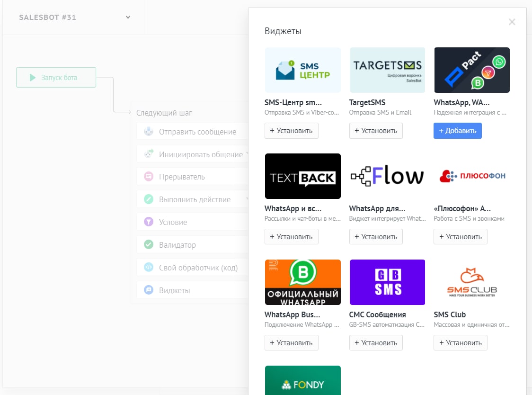Image resolution: width=532 pixels, height=395 pixels.
Task: Choose Валидатор step option
Action: [x=192, y=244]
